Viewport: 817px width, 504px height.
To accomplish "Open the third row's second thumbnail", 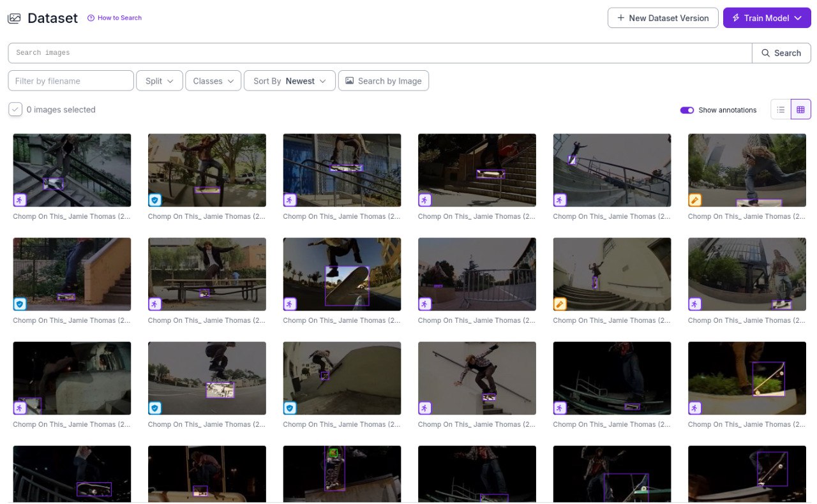I will click(207, 378).
